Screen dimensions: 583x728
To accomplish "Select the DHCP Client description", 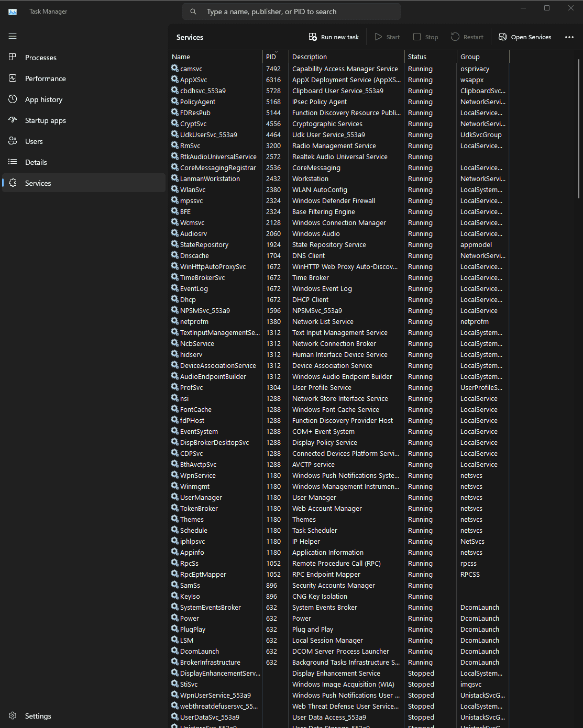I will 311,300.
